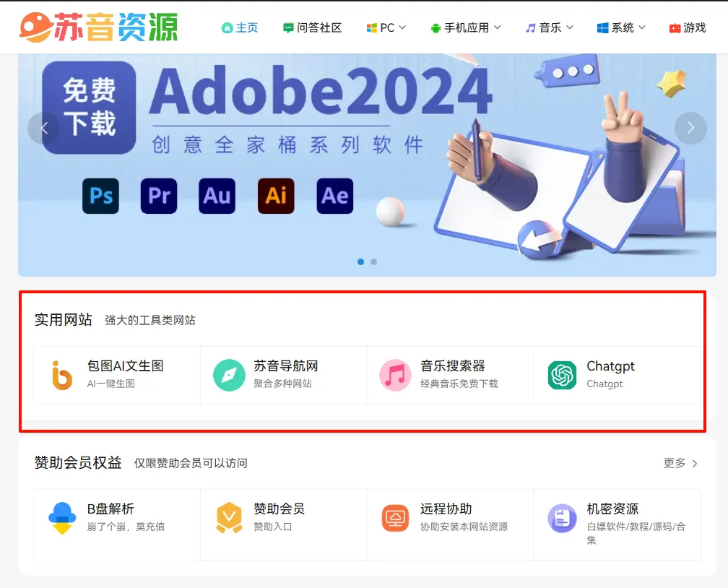
Task: Click the 包图AI文生图 letter-b icon
Action: (x=61, y=373)
